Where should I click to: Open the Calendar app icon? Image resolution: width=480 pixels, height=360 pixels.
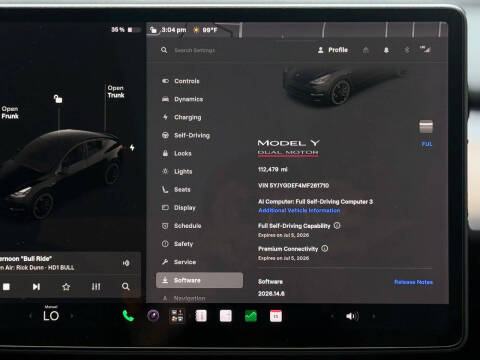point(276,316)
